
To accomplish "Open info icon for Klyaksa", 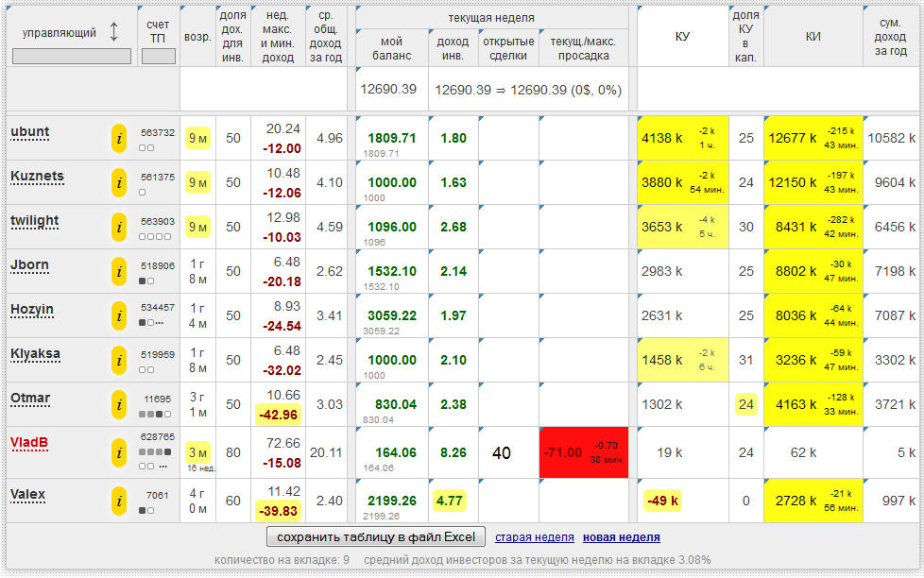I will [x=119, y=360].
